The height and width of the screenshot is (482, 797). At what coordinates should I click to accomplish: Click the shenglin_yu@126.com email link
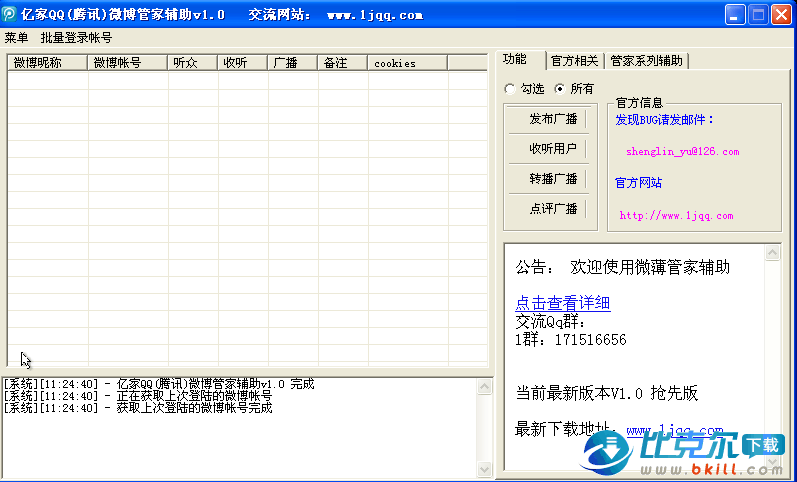[x=682, y=152]
